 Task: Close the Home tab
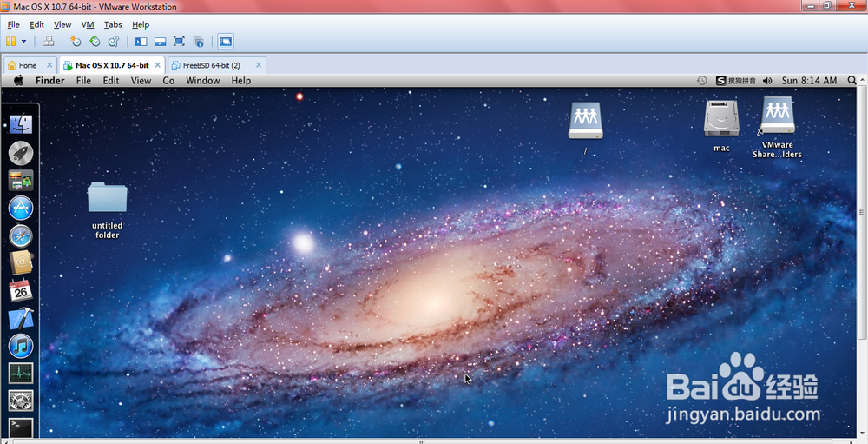pyautogui.click(x=49, y=65)
